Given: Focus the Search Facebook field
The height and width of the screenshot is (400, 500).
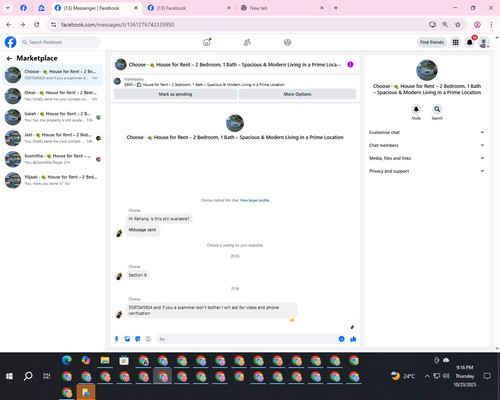Looking at the screenshot, I should (x=60, y=42).
